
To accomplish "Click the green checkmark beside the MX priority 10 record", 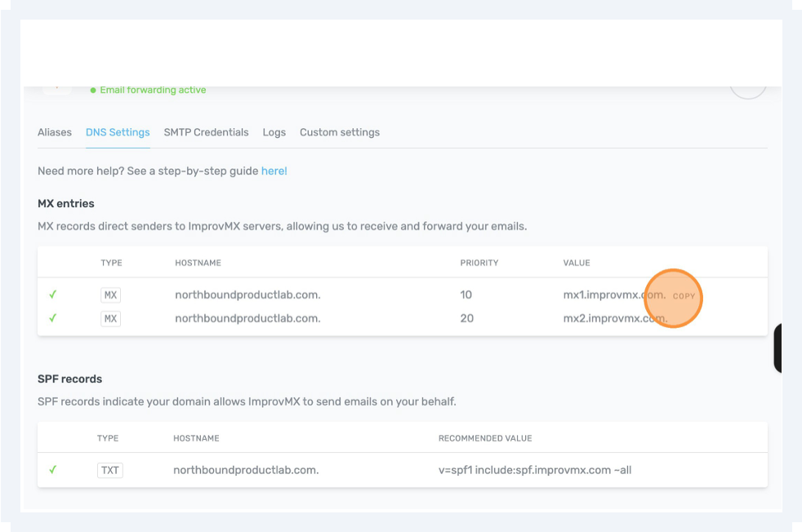I will (x=52, y=295).
